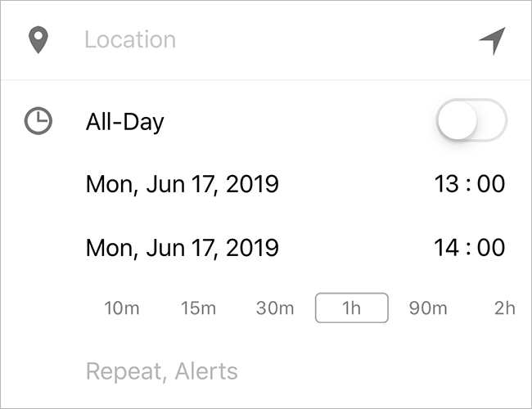Select the start time hour 13

(446, 184)
